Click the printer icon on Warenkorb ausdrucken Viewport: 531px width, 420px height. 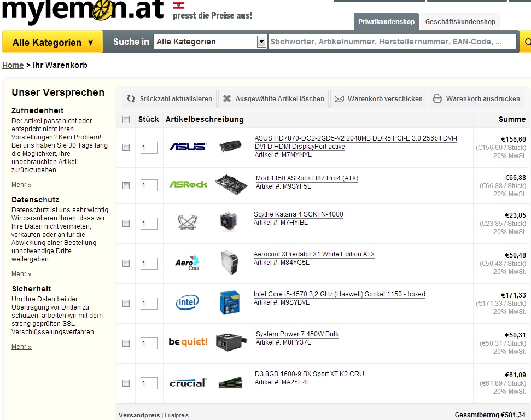[x=437, y=98]
